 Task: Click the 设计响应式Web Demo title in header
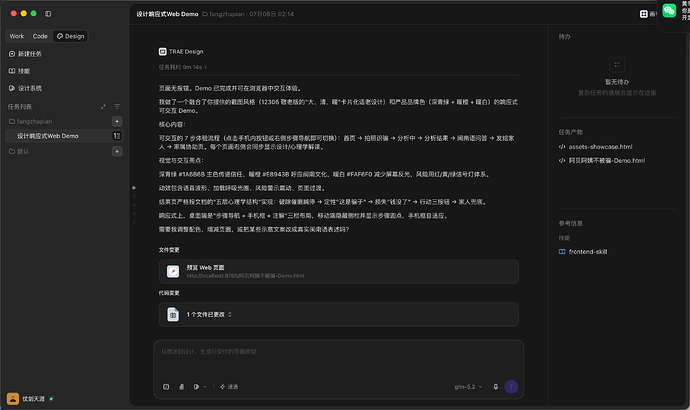167,14
